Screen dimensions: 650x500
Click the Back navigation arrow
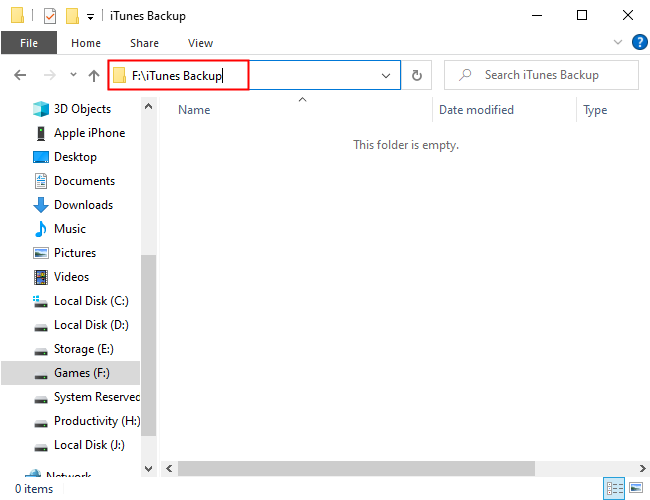click(x=21, y=75)
